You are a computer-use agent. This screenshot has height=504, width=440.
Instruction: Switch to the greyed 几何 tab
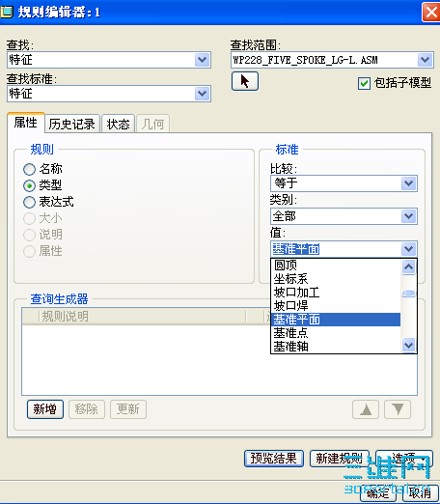pyautogui.click(x=152, y=124)
